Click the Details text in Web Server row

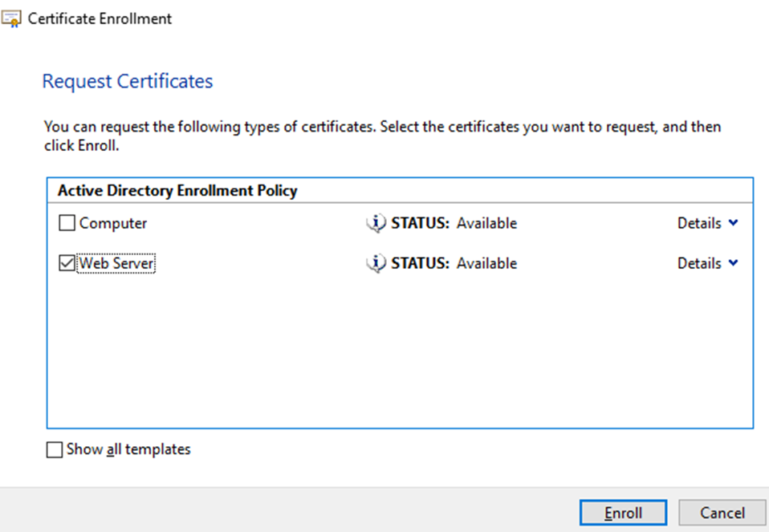coord(699,264)
